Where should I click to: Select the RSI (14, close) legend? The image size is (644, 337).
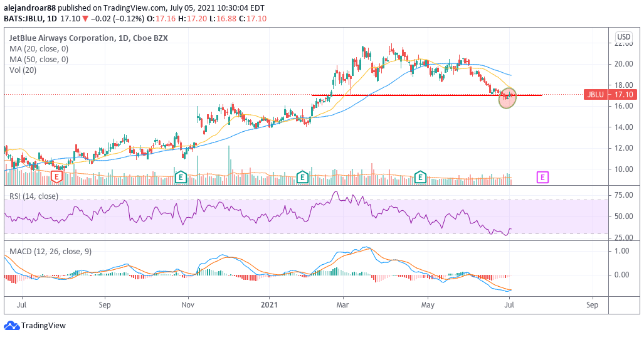click(x=34, y=196)
